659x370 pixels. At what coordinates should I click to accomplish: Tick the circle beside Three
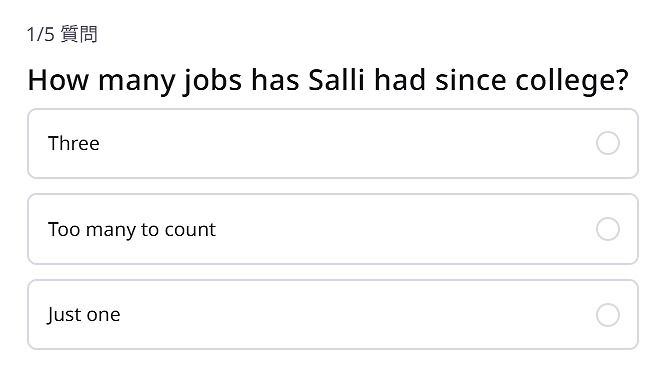[x=608, y=143]
